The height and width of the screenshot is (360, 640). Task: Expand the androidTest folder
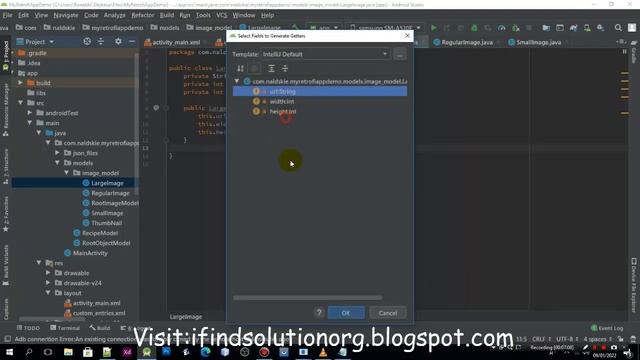click(x=30, y=113)
